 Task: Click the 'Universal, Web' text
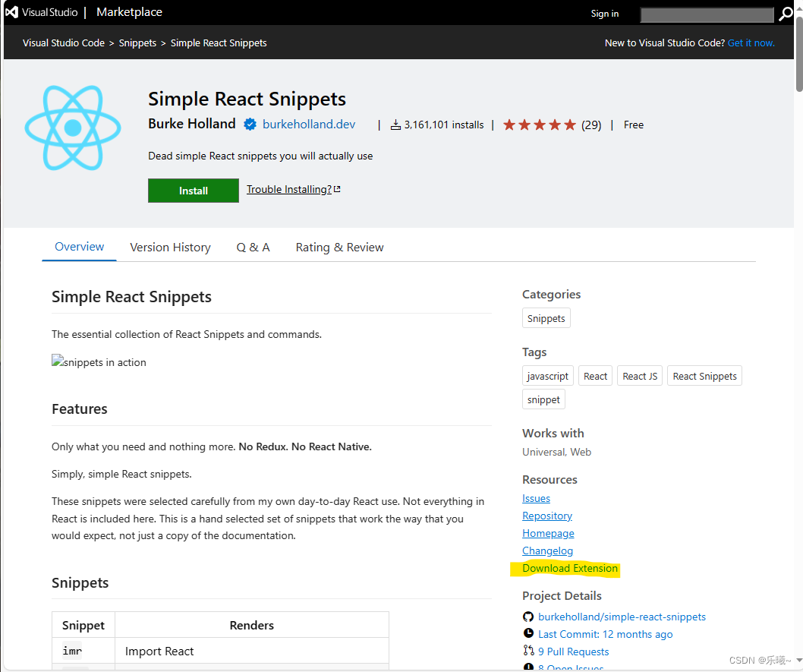(x=556, y=452)
